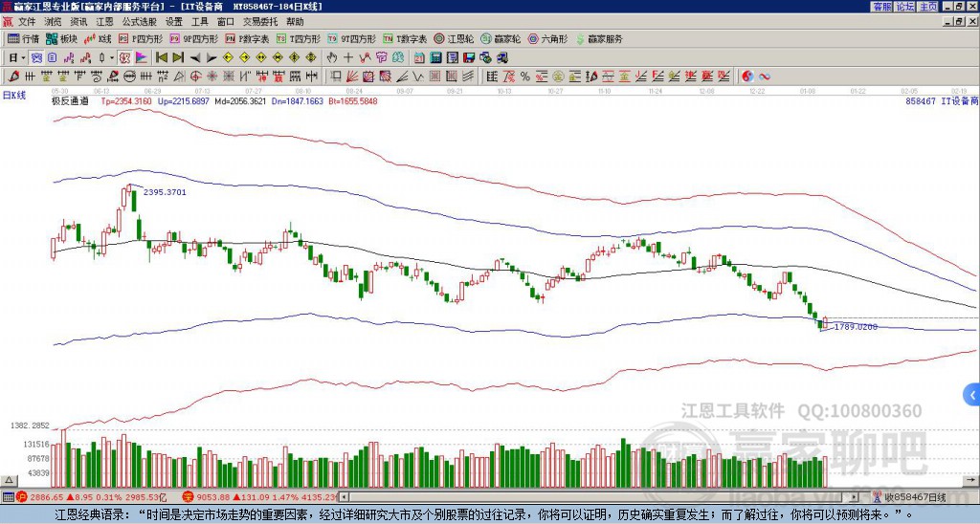
Task: Open the 赢家轮 tool
Action: coord(501,39)
